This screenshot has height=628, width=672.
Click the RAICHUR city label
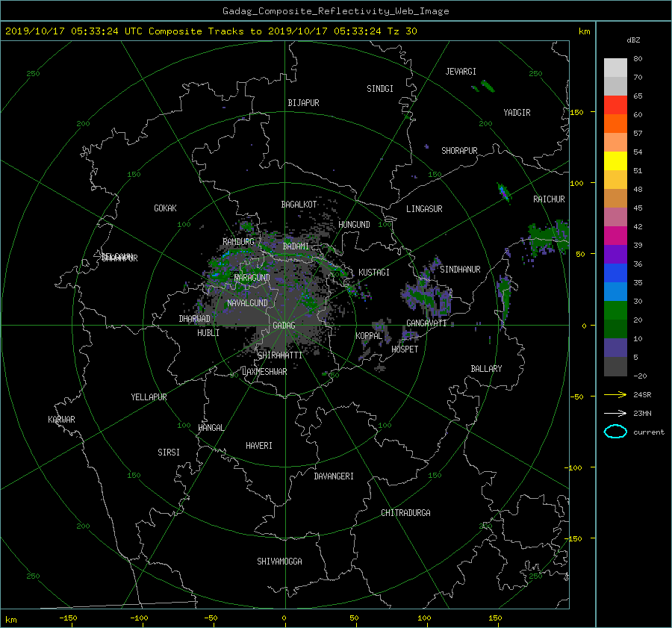(x=549, y=199)
